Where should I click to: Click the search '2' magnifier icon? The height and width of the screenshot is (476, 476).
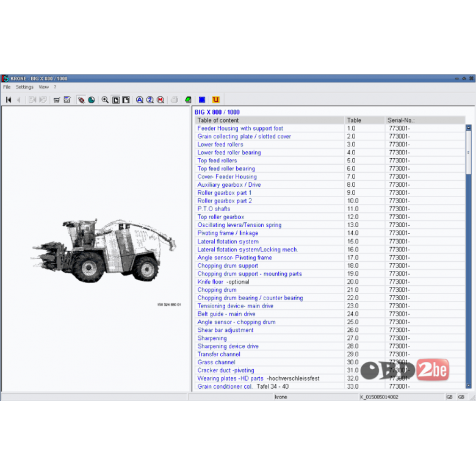(150, 99)
